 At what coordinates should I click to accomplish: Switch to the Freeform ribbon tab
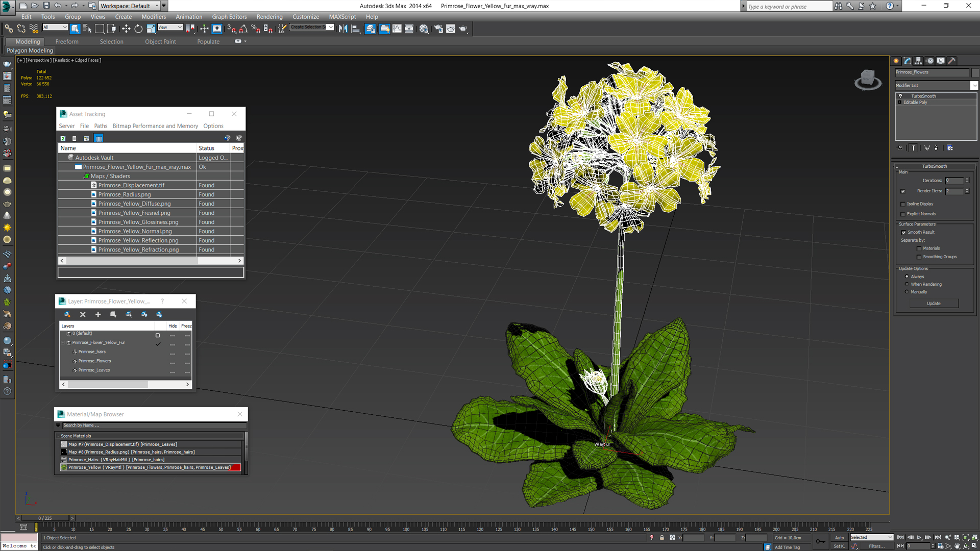click(x=67, y=42)
